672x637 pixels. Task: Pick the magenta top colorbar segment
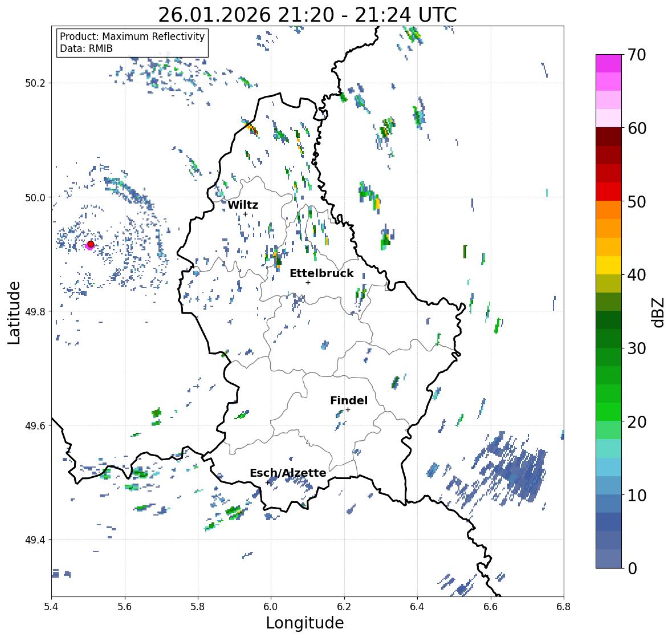click(609, 63)
